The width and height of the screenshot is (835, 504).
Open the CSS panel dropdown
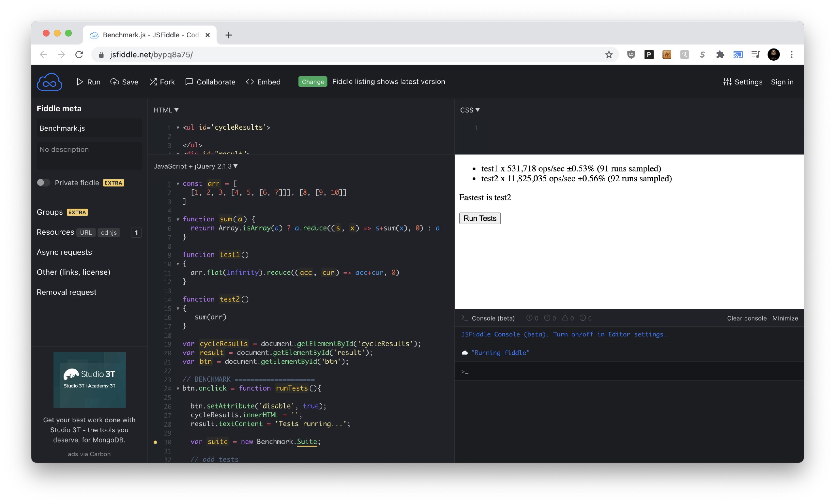(x=470, y=110)
